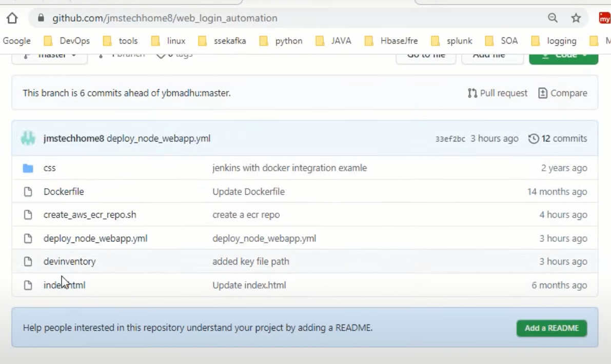The height and width of the screenshot is (364, 611).
Task: Open create_aws_ecr_repo.sh file name
Action: [90, 215]
